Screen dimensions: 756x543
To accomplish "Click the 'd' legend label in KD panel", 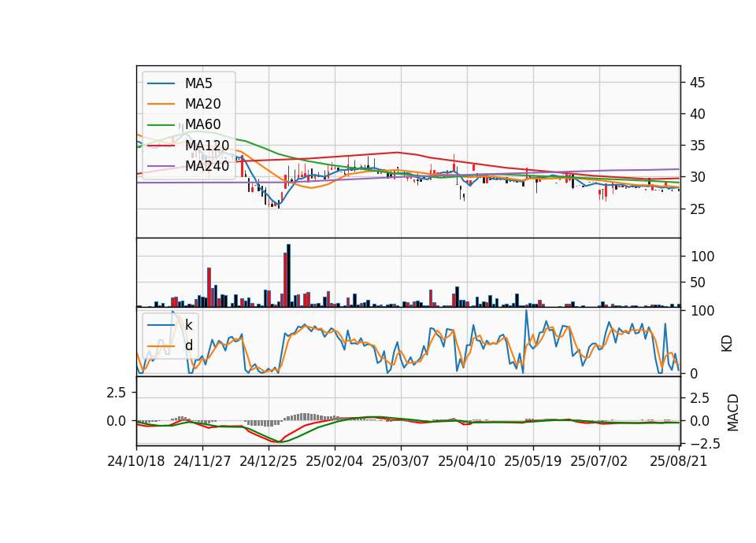I will coord(188,345).
